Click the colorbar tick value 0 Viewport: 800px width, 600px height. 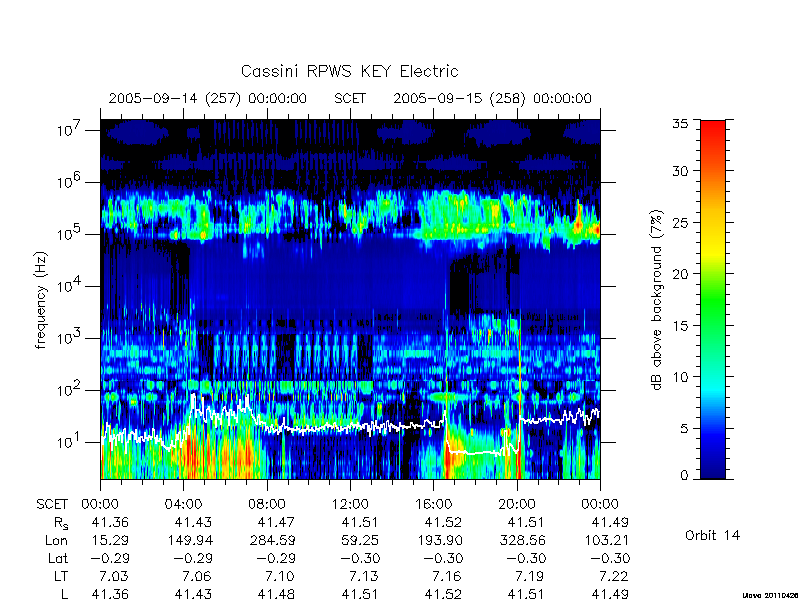click(684, 476)
